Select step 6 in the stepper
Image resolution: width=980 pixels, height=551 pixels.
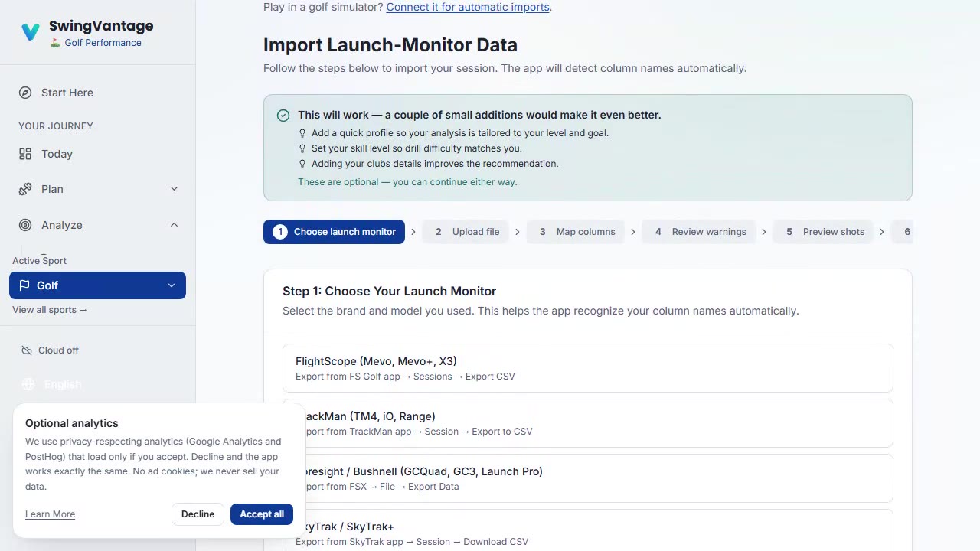point(903,232)
